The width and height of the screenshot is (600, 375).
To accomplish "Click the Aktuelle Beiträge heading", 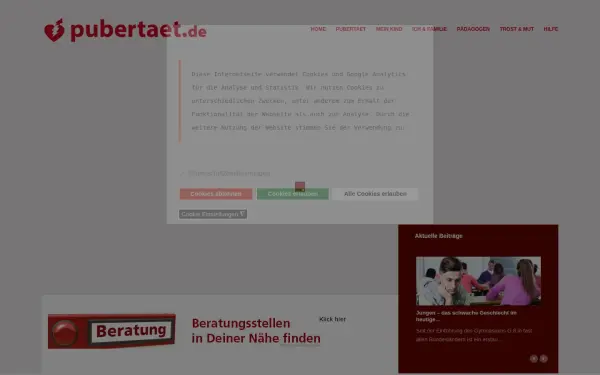I will coord(439,236).
